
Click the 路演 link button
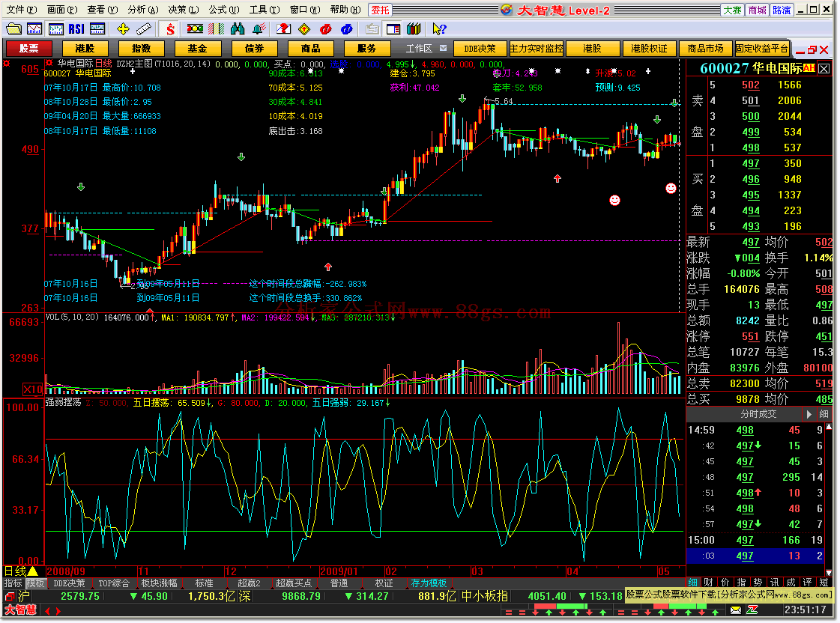coord(782,10)
